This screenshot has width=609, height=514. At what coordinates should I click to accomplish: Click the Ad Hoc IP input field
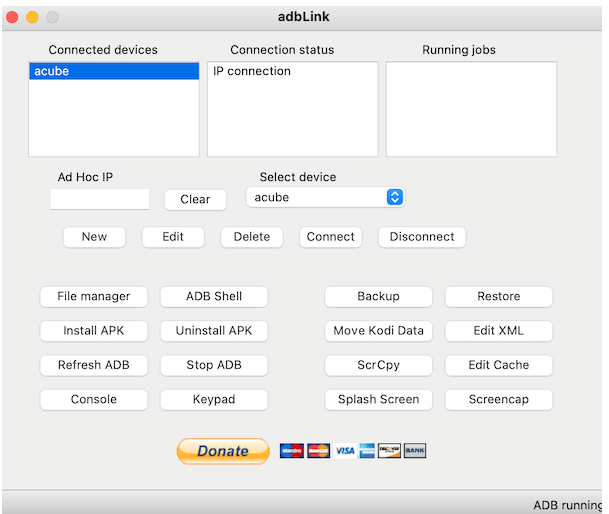click(x=100, y=199)
